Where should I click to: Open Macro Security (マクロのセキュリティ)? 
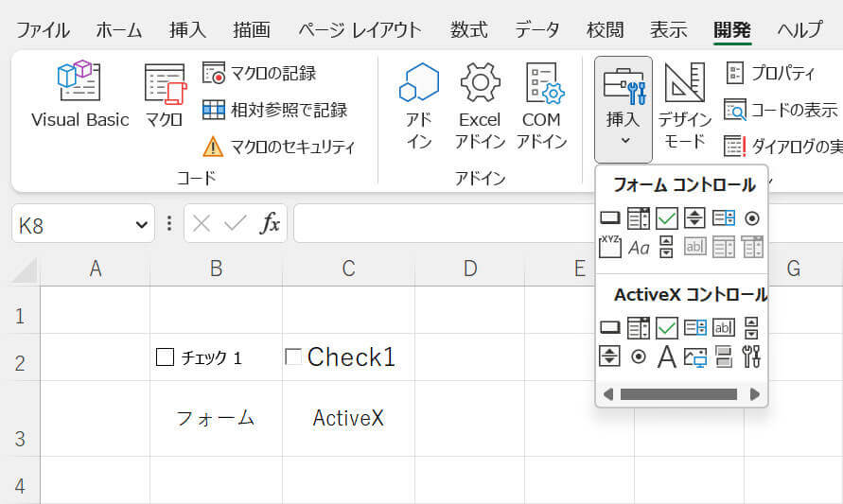pyautogui.click(x=279, y=147)
